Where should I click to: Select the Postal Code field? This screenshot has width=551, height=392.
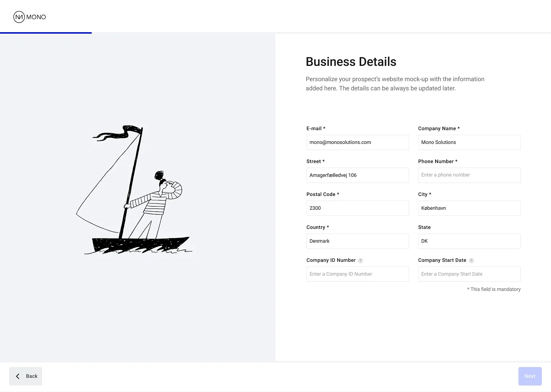(x=357, y=208)
